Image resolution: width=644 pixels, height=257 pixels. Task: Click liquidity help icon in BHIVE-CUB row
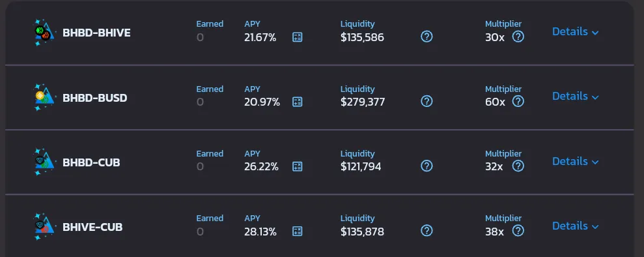click(427, 230)
